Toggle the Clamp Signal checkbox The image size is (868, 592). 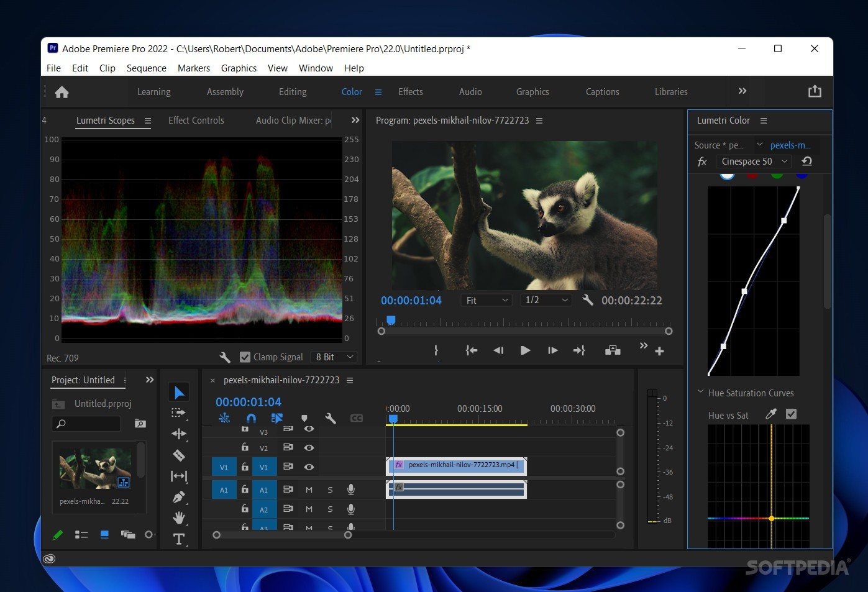245,357
